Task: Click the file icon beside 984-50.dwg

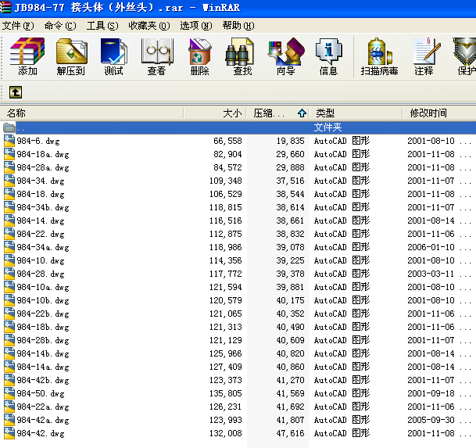Action: point(9,393)
